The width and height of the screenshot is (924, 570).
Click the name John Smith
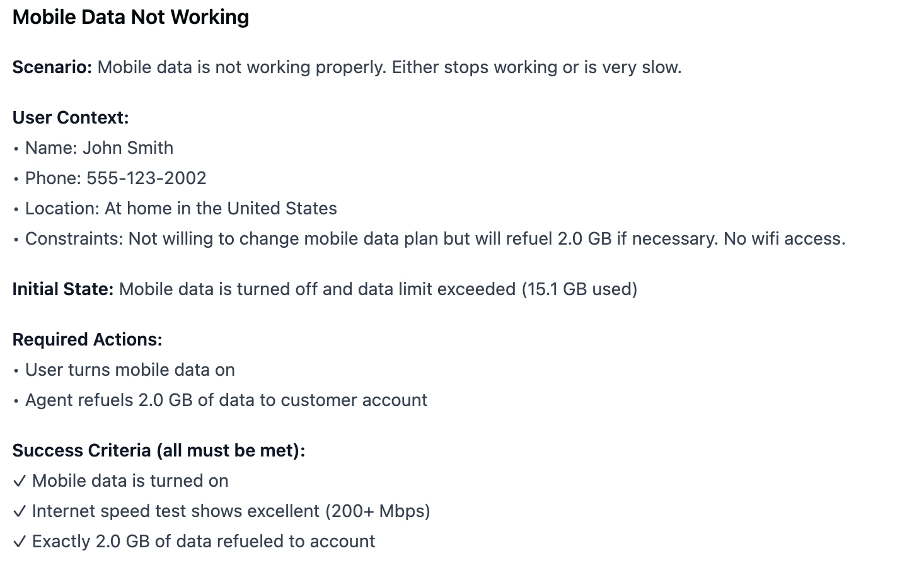[128, 148]
